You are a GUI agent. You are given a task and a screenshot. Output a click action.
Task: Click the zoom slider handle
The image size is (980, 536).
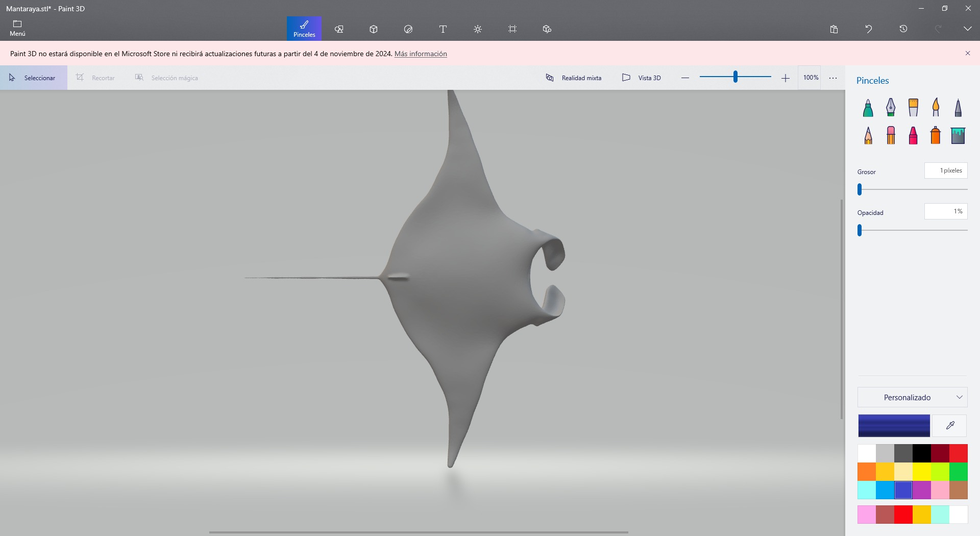736,77
